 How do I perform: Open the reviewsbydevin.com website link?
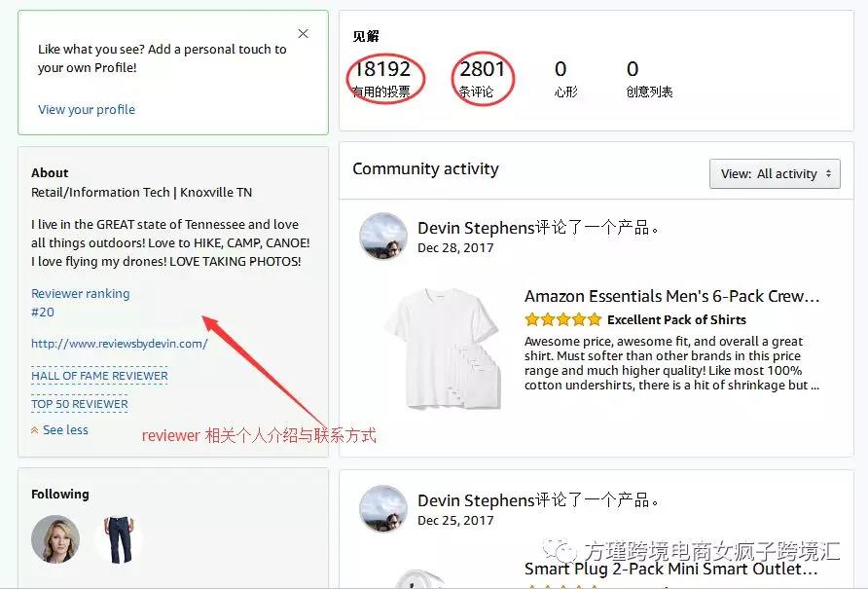click(119, 344)
